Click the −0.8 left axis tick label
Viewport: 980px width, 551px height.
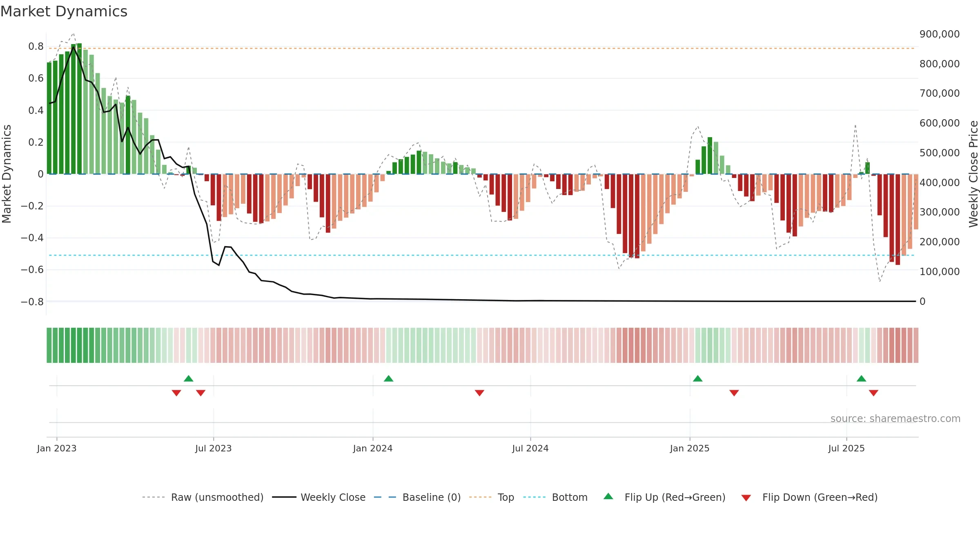(32, 302)
